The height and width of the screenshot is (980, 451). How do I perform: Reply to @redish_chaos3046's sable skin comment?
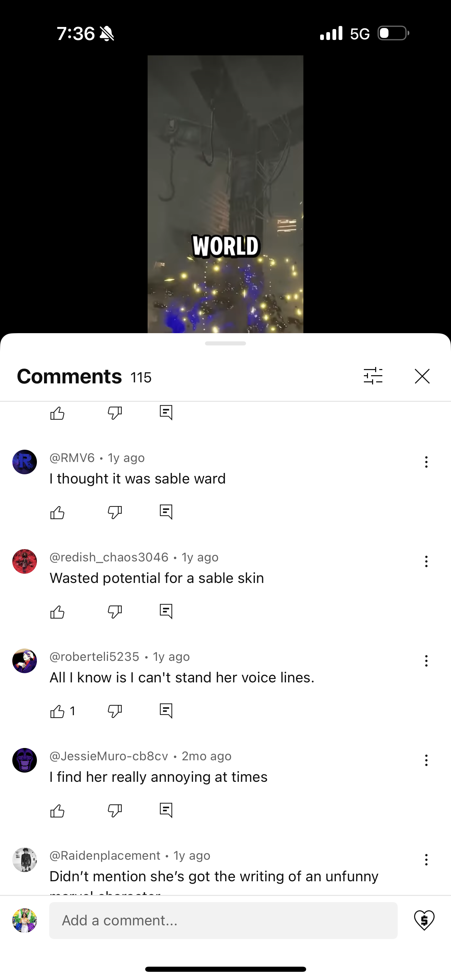tap(166, 611)
